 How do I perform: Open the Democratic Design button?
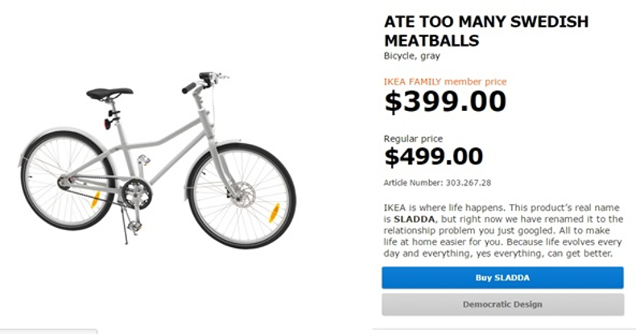(502, 304)
